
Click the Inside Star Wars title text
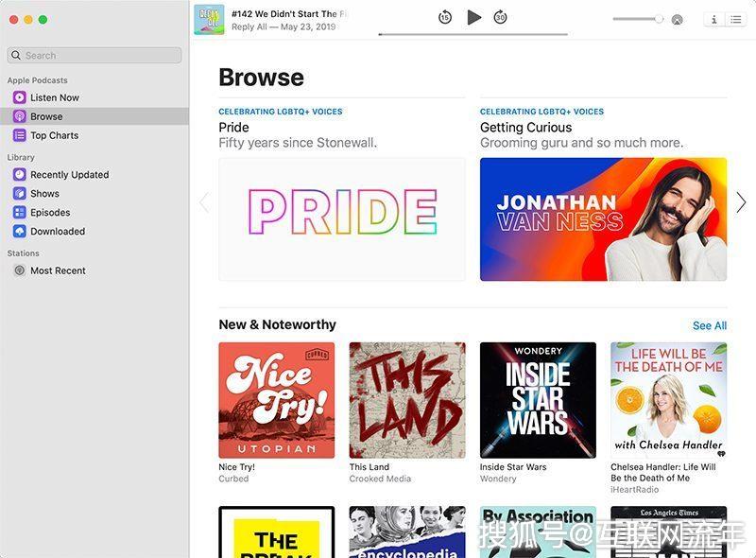513,467
